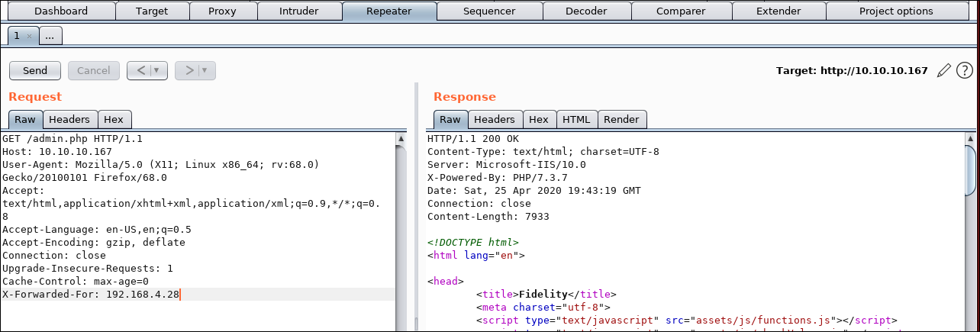Close Repeater tab 1 with the x

(29, 36)
